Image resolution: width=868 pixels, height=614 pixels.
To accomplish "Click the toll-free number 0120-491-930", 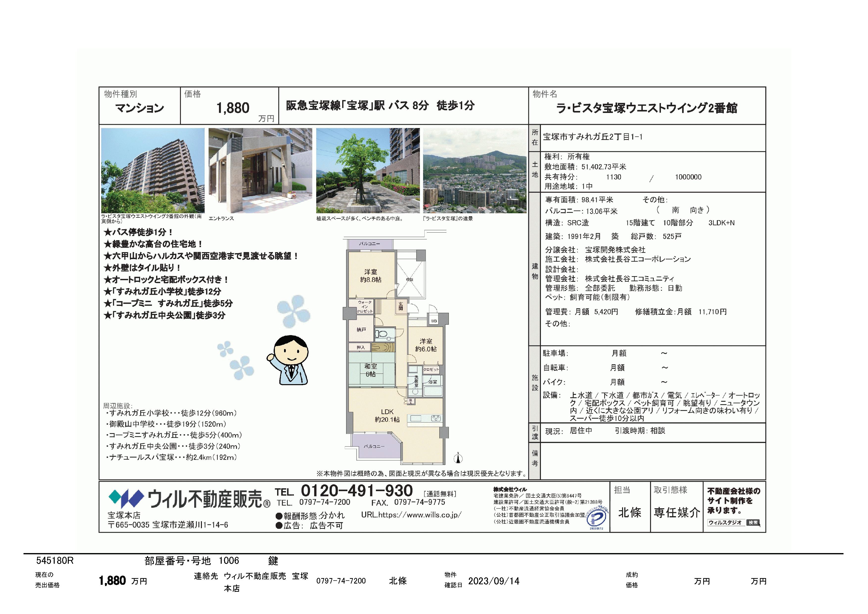I will 357,491.
